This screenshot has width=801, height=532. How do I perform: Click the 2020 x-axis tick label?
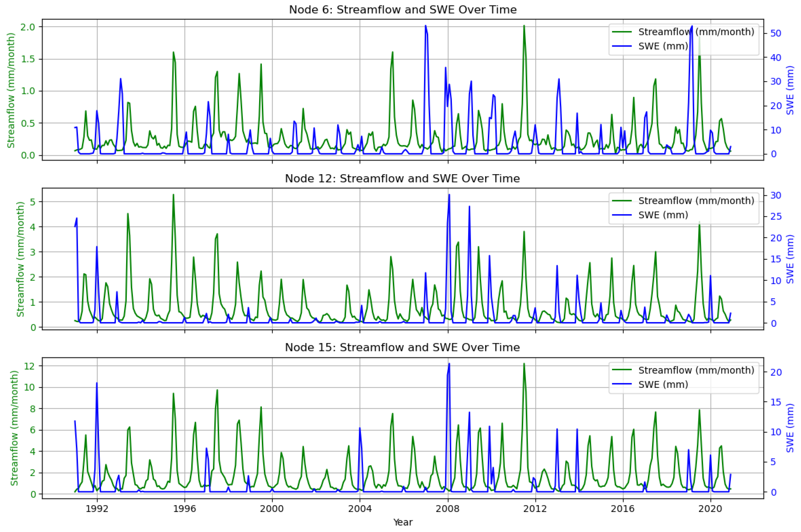click(x=711, y=509)
